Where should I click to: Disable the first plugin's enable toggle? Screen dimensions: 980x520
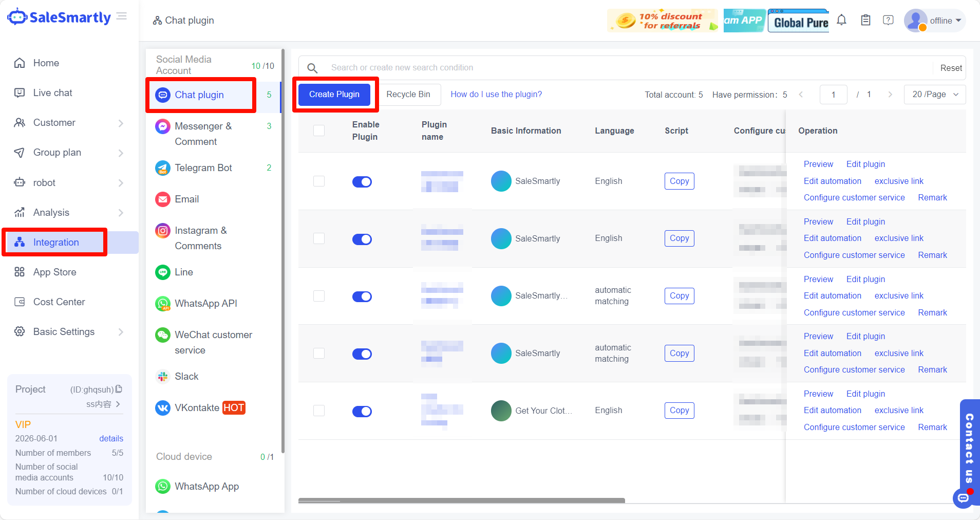(x=362, y=182)
